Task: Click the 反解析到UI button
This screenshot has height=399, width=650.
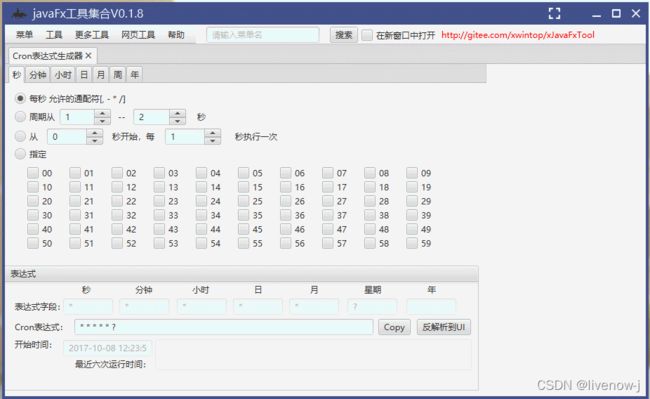Action: pyautogui.click(x=444, y=327)
